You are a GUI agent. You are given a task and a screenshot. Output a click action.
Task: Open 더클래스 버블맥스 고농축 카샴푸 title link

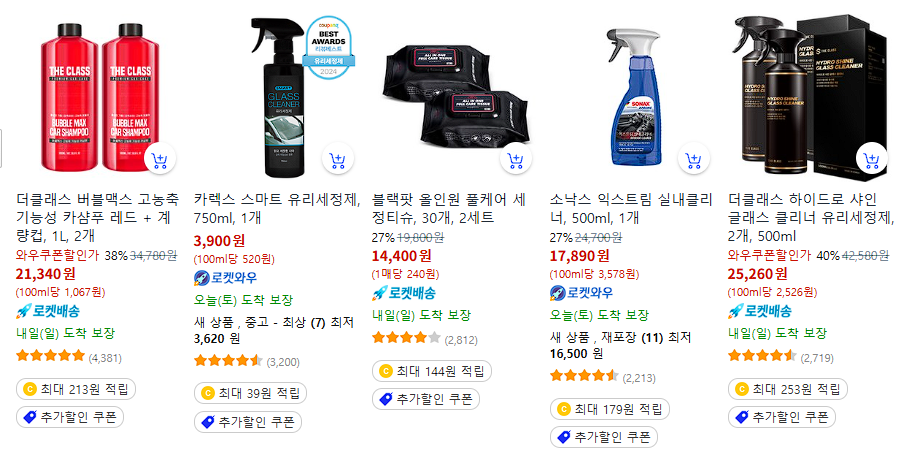pyautogui.click(x=97, y=218)
